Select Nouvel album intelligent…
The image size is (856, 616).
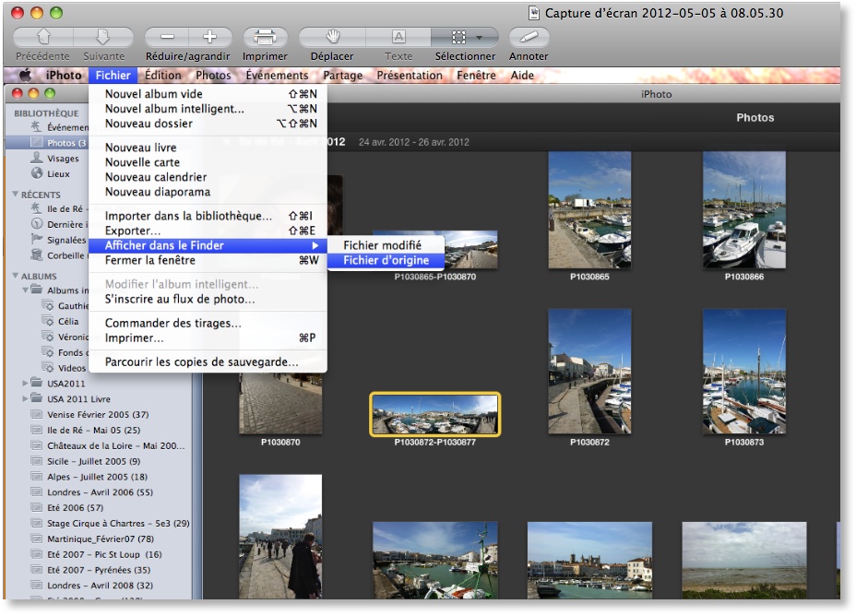click(x=208, y=109)
